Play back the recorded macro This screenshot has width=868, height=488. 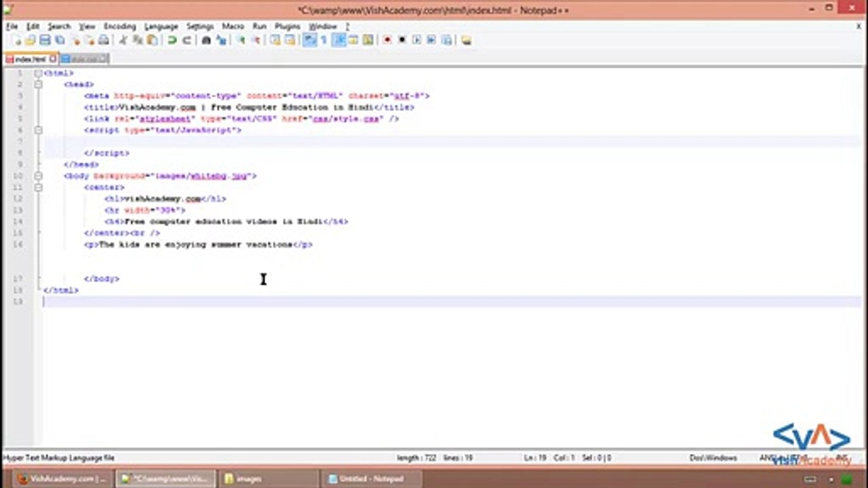(416, 40)
